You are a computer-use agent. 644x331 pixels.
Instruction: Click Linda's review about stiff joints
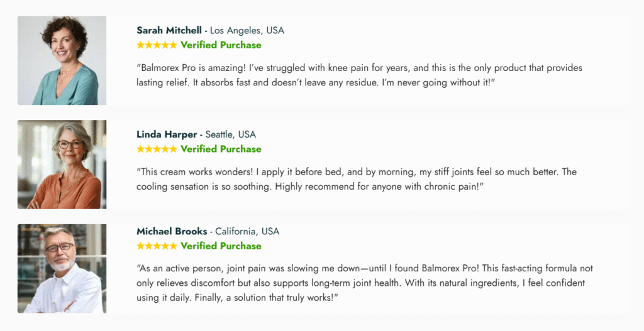point(357,179)
